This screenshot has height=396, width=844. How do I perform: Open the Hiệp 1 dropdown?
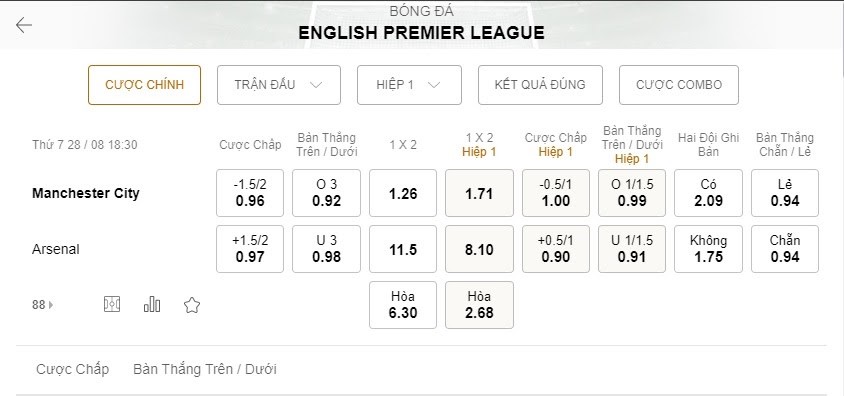(409, 85)
